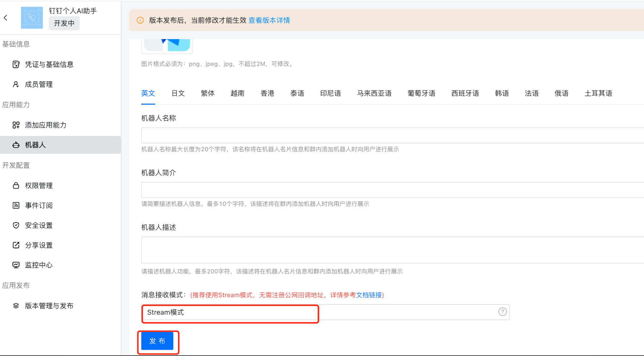The image size is (644, 356).
Task: Open 版本管理与发布 version publishing
Action: pos(49,306)
